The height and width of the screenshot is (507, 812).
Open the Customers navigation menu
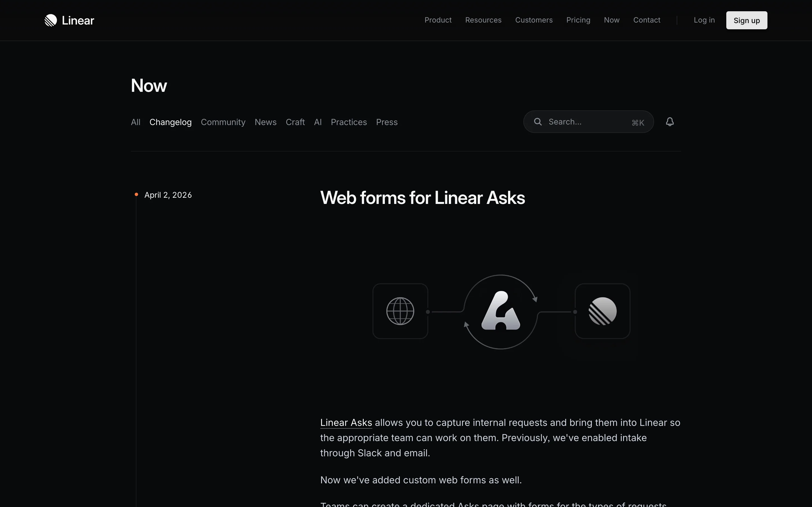[534, 20]
